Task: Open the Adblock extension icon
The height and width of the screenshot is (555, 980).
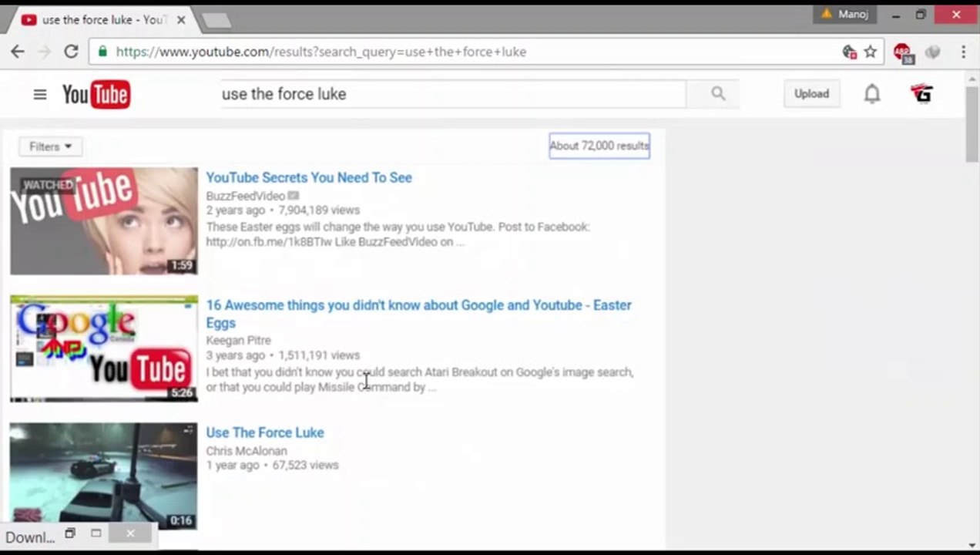Action: pyautogui.click(x=903, y=52)
